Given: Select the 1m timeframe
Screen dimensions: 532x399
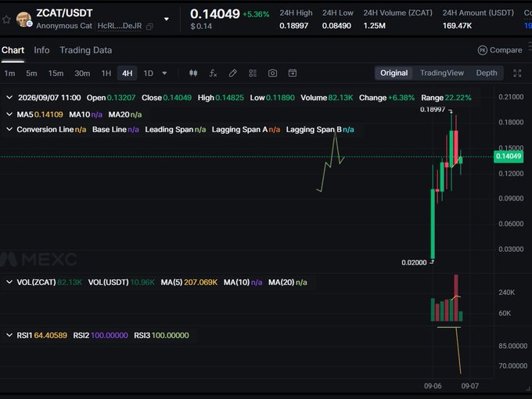Looking at the screenshot, I should click(x=10, y=74).
